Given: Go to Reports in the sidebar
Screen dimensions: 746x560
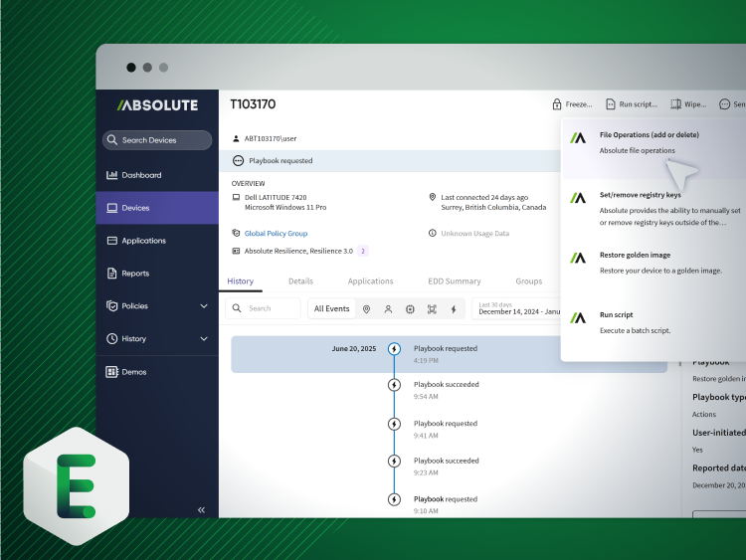Looking at the screenshot, I should [x=157, y=274].
